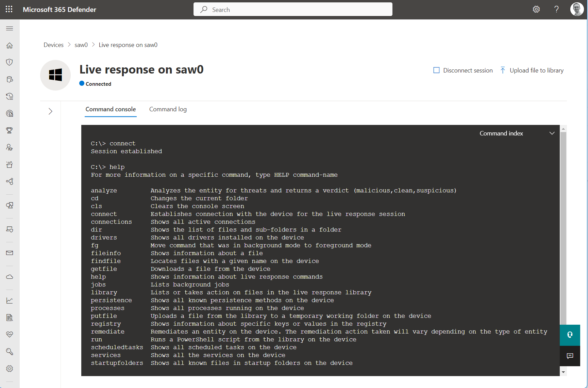
Task: Open the Hunting icon in sidebar
Action: coord(10,79)
